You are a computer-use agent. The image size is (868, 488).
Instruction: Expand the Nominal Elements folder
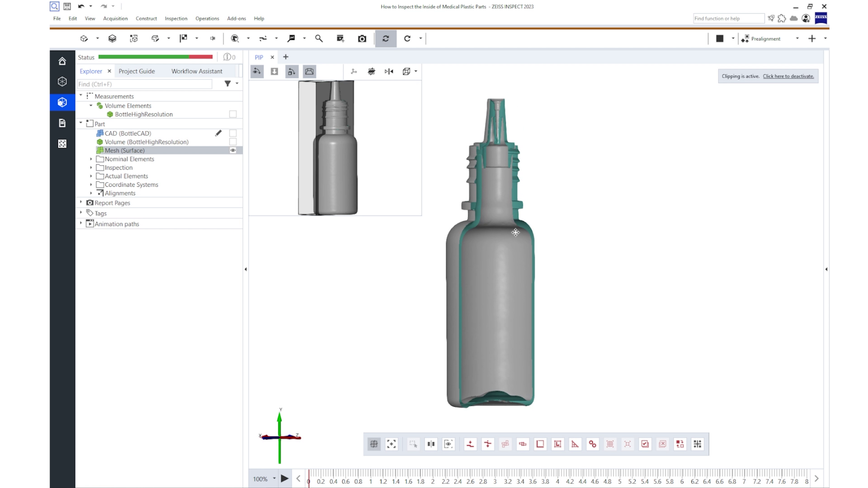tap(91, 159)
